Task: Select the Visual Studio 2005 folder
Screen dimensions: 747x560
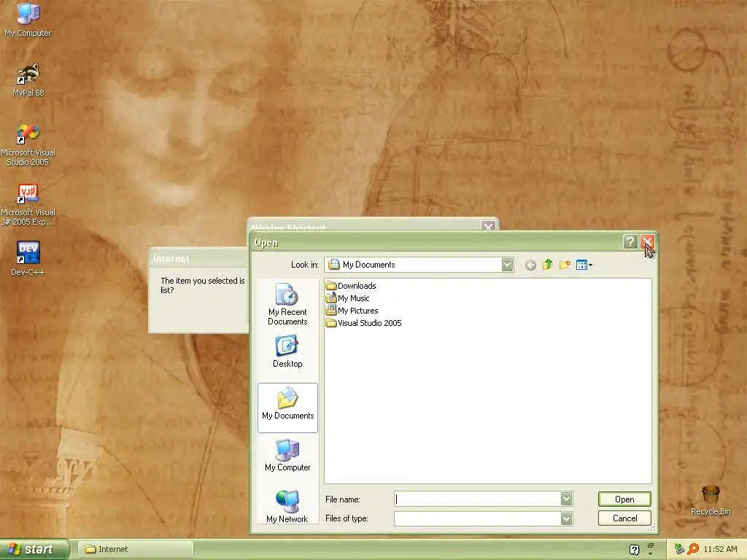Action: [364, 323]
